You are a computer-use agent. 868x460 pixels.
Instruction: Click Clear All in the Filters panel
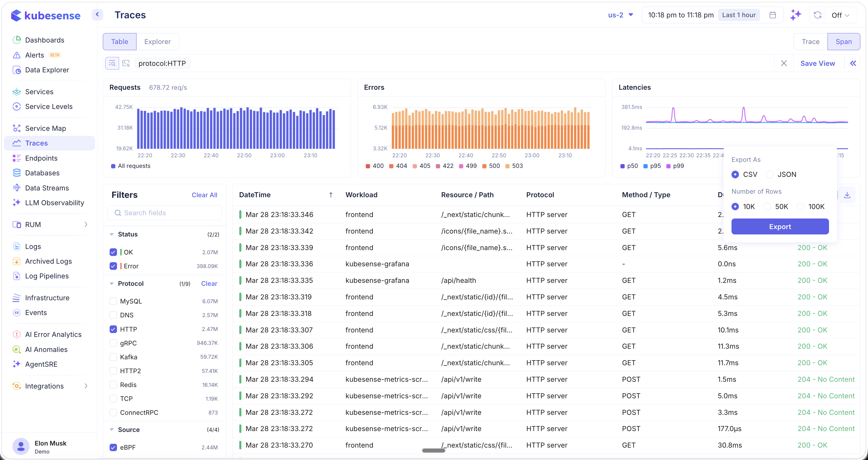tap(204, 195)
